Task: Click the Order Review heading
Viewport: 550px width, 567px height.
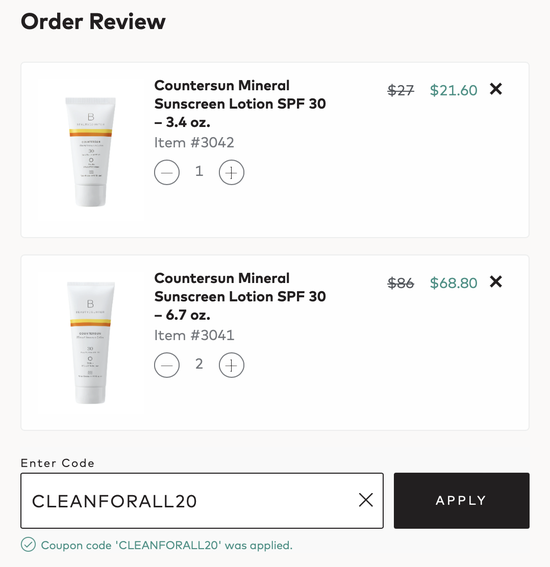Action: pyautogui.click(x=93, y=22)
